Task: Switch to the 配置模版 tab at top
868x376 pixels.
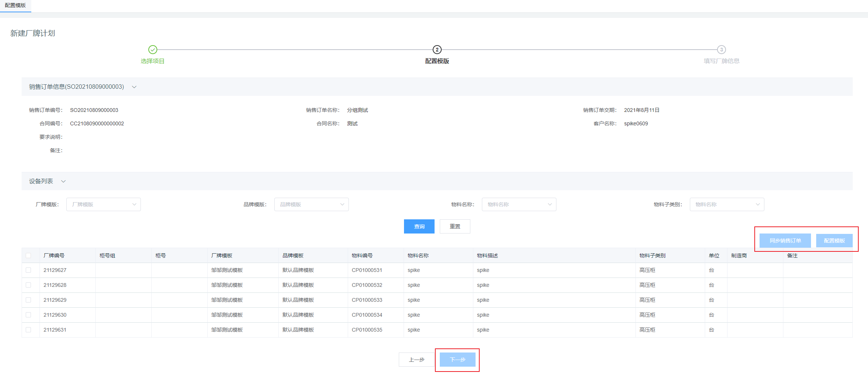Action: [15, 6]
